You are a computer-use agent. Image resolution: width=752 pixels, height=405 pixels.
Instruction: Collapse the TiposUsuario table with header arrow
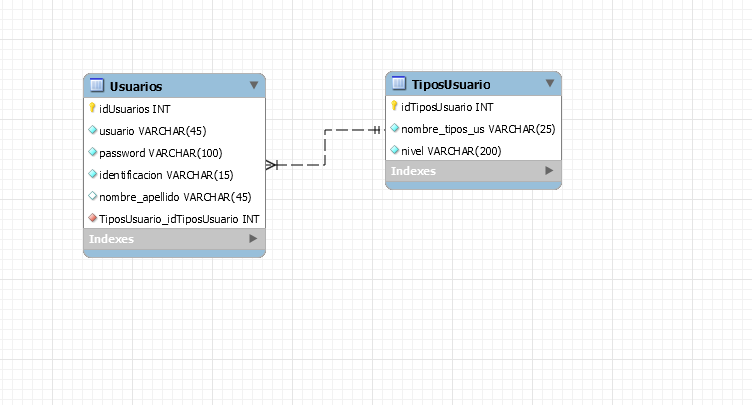(549, 84)
